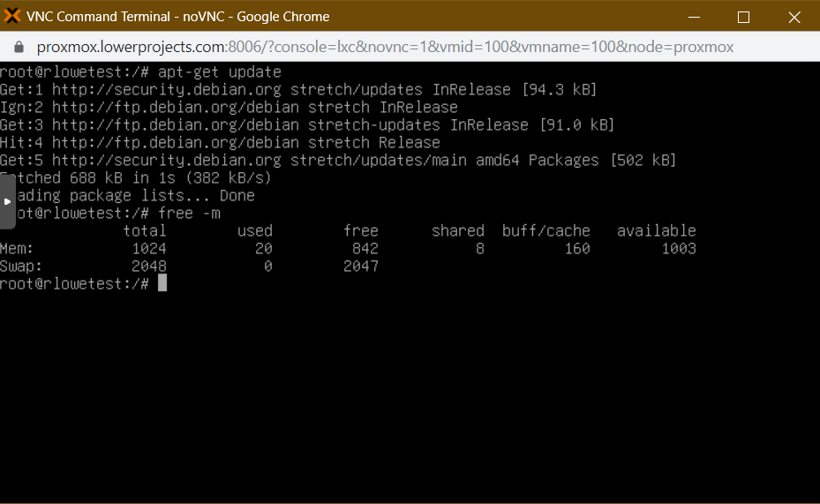The width and height of the screenshot is (820, 504).
Task: Click the terminal cursor at the last prompt
Action: click(162, 283)
